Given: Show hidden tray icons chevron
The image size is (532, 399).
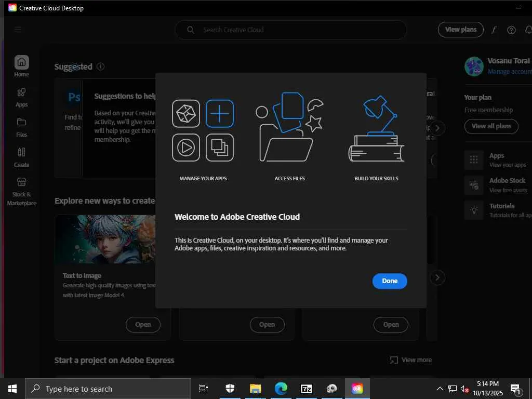Looking at the screenshot, I should click(440, 389).
